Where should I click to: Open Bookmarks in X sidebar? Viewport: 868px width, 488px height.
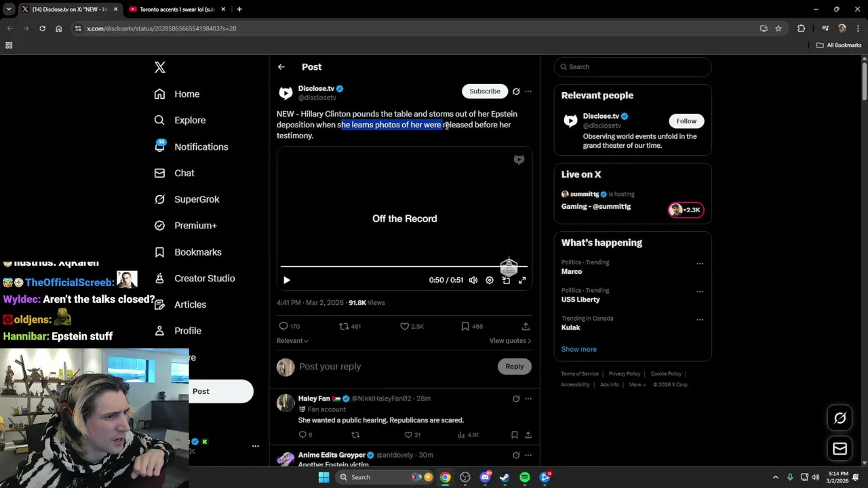click(x=188, y=252)
